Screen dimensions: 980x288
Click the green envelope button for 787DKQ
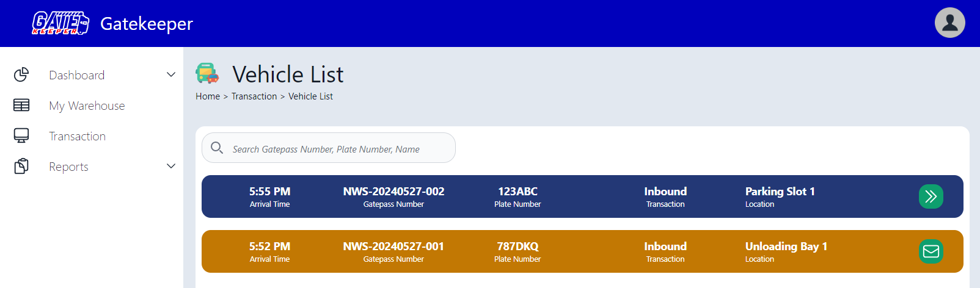931,251
